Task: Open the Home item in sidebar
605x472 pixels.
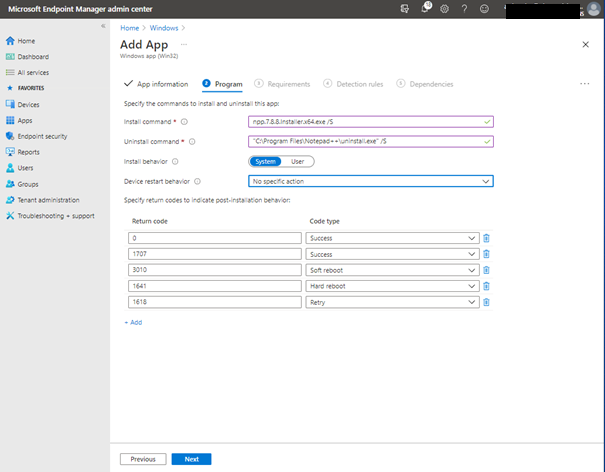Action: click(20, 41)
